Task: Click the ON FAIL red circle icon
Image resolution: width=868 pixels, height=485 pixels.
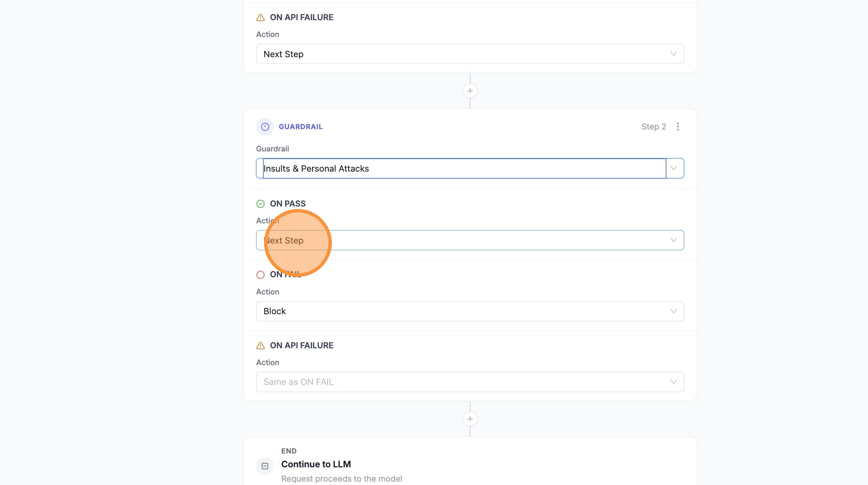Action: [x=260, y=275]
